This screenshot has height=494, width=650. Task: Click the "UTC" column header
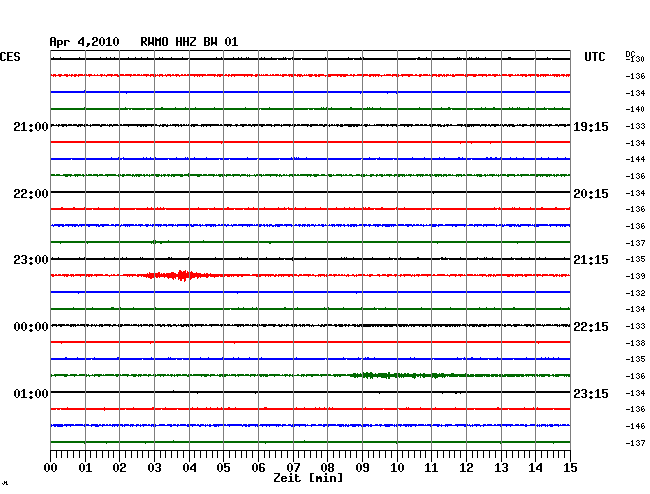[594, 57]
